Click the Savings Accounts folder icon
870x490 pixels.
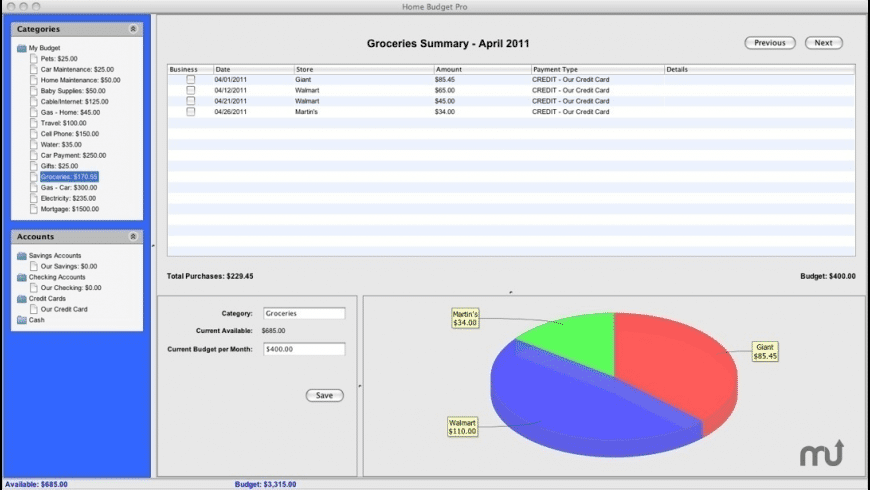22,256
